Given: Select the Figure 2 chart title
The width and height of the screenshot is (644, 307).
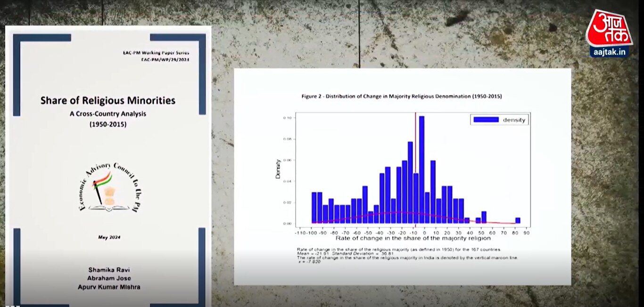Looking at the screenshot, I should [x=401, y=96].
